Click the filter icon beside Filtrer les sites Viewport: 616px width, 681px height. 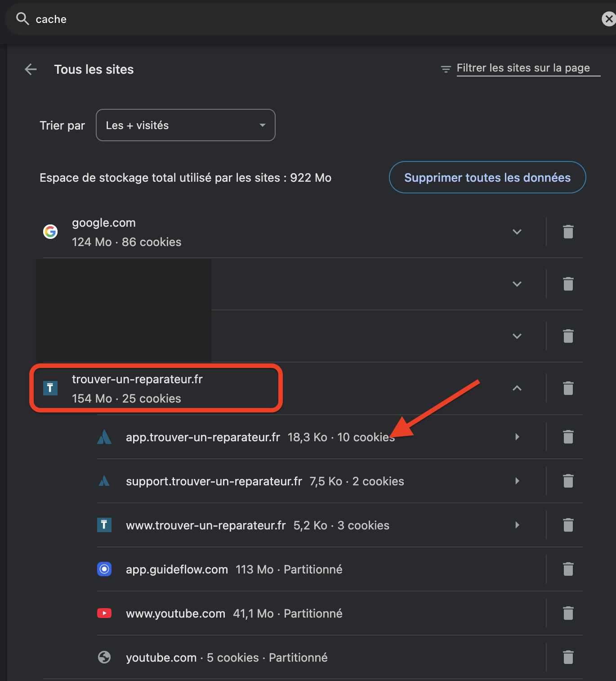[446, 69]
